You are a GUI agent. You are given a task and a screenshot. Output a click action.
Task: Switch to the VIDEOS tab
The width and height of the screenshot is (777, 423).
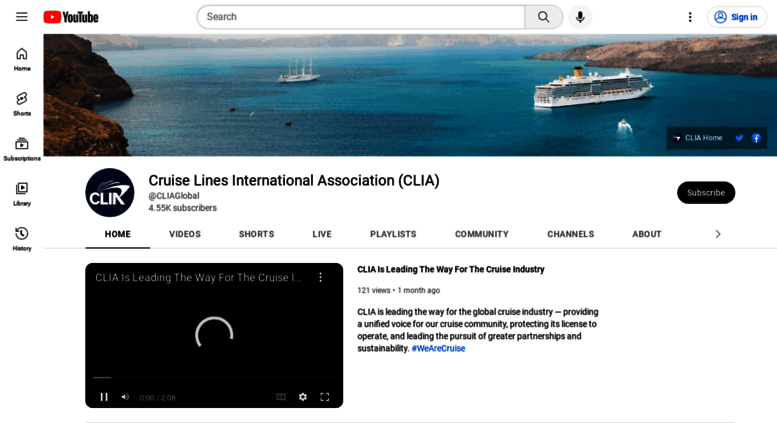[x=185, y=234]
